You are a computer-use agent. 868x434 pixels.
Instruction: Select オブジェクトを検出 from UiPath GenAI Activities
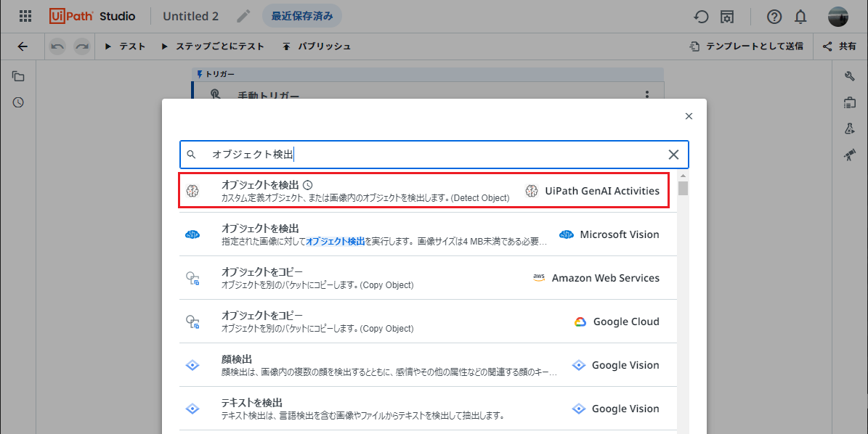(423, 191)
